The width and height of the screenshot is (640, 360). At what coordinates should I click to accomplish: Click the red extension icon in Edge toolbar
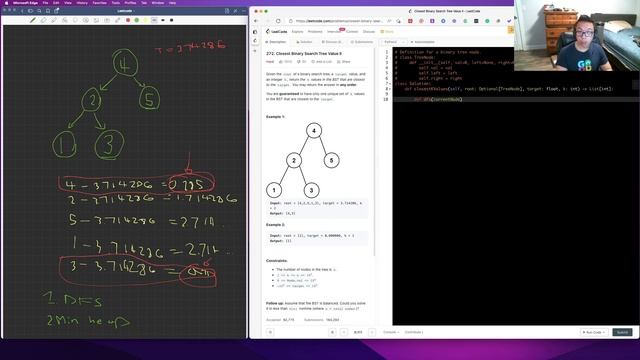tap(410, 21)
